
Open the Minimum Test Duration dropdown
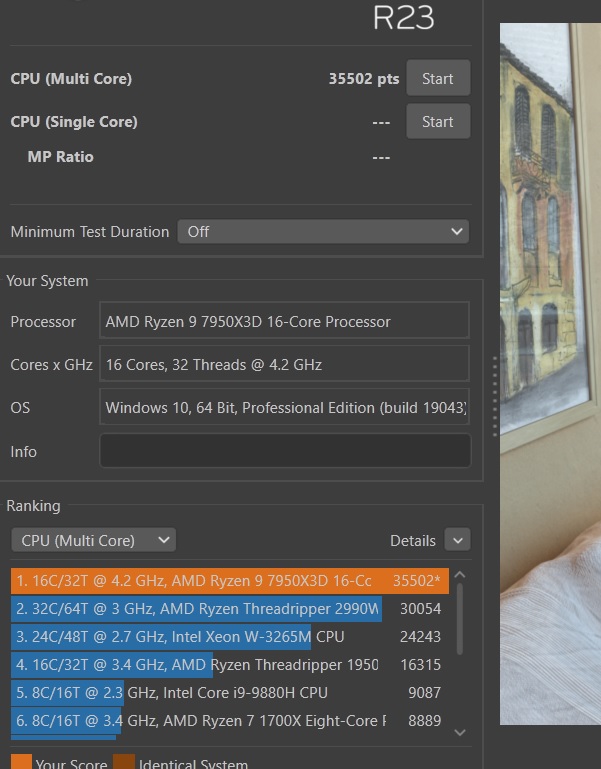(323, 231)
